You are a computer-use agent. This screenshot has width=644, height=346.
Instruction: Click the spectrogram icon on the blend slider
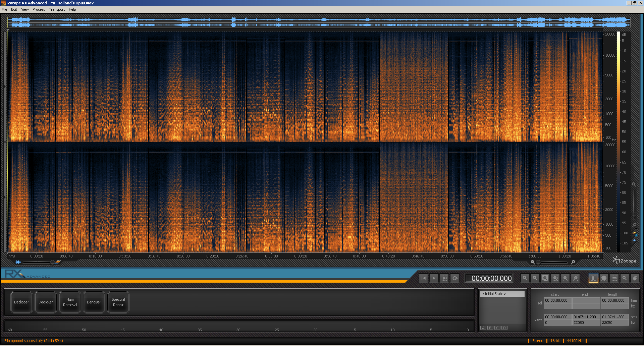(58, 262)
